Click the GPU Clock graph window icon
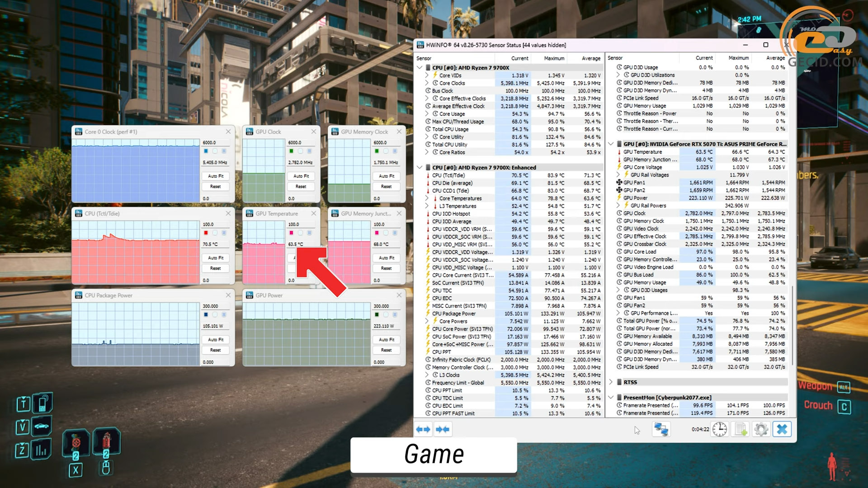868x488 pixels. click(x=250, y=131)
